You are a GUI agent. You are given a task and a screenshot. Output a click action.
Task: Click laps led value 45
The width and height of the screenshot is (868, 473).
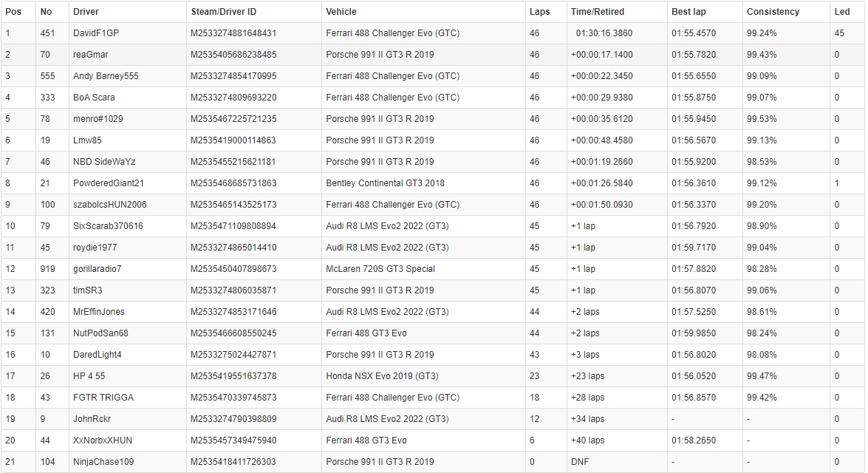coord(839,33)
